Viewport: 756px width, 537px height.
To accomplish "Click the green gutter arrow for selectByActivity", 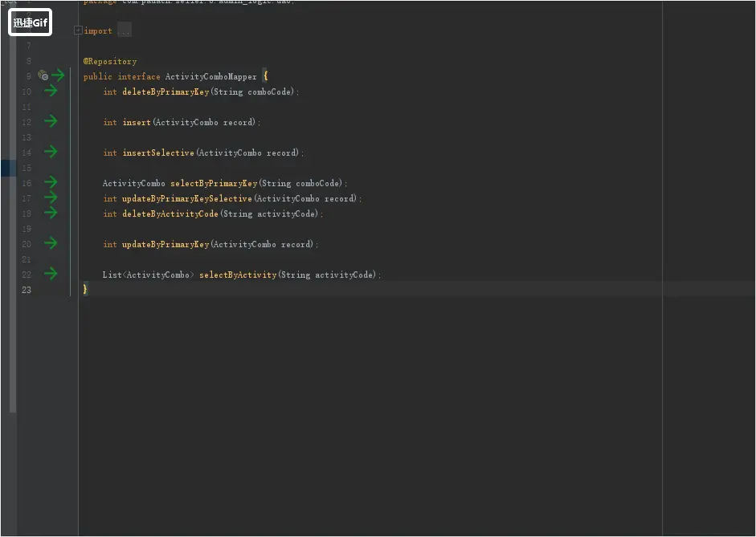I will pyautogui.click(x=51, y=274).
